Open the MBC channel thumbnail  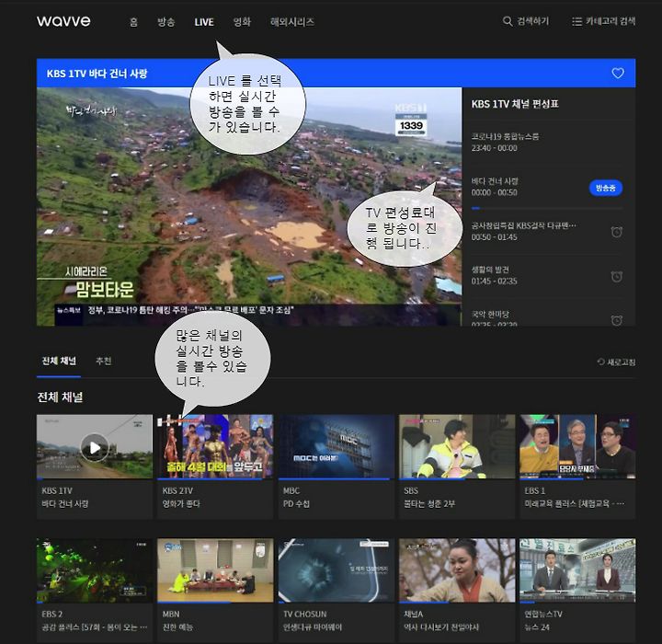337,446
